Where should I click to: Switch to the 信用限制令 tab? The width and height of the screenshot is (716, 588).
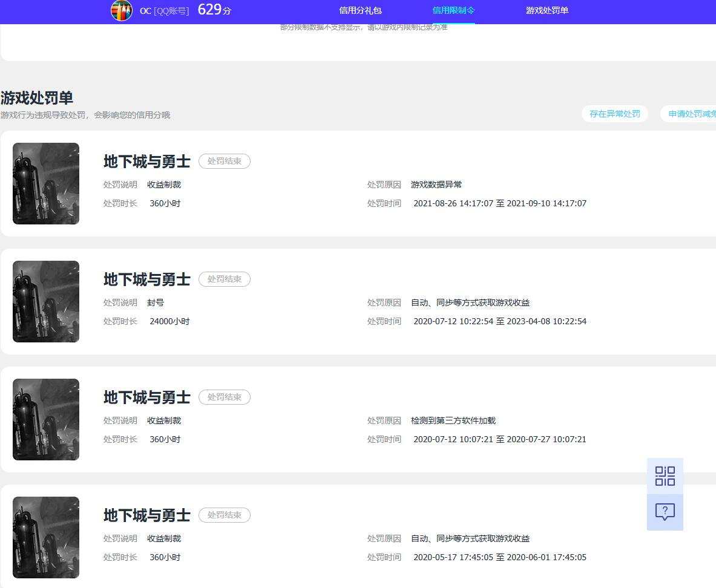(x=453, y=10)
